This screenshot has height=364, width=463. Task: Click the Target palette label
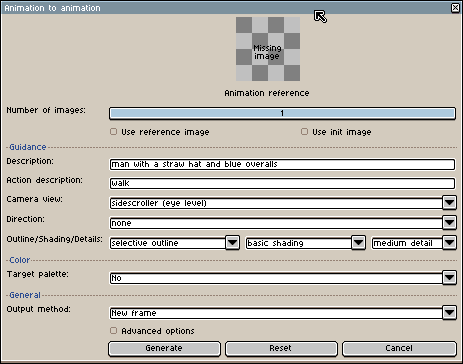(x=38, y=274)
